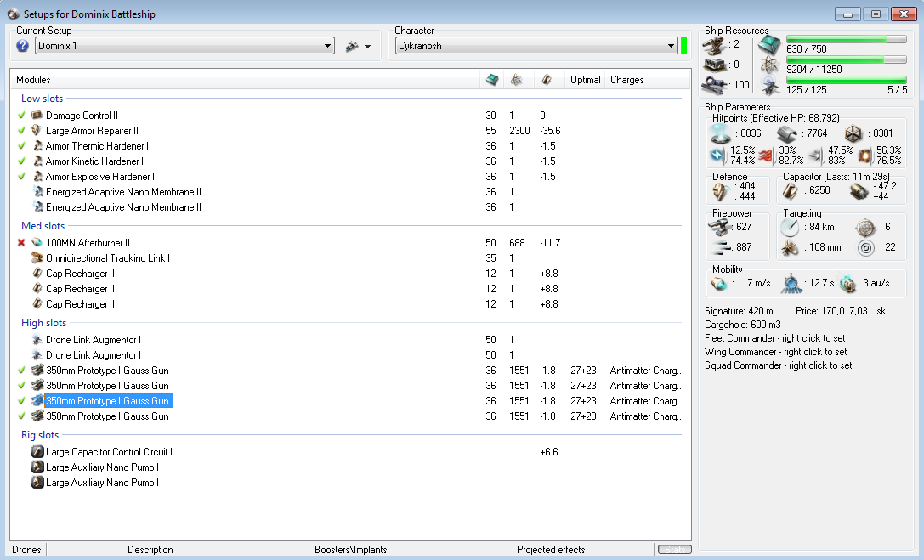Image resolution: width=924 pixels, height=560 pixels.
Task: Click the turret firepower icon showing 627
Action: tap(719, 227)
